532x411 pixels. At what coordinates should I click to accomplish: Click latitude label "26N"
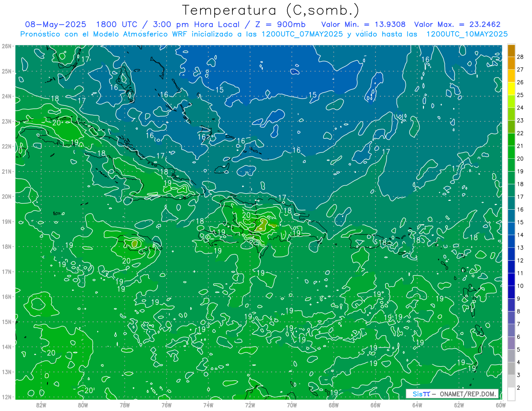7,46
